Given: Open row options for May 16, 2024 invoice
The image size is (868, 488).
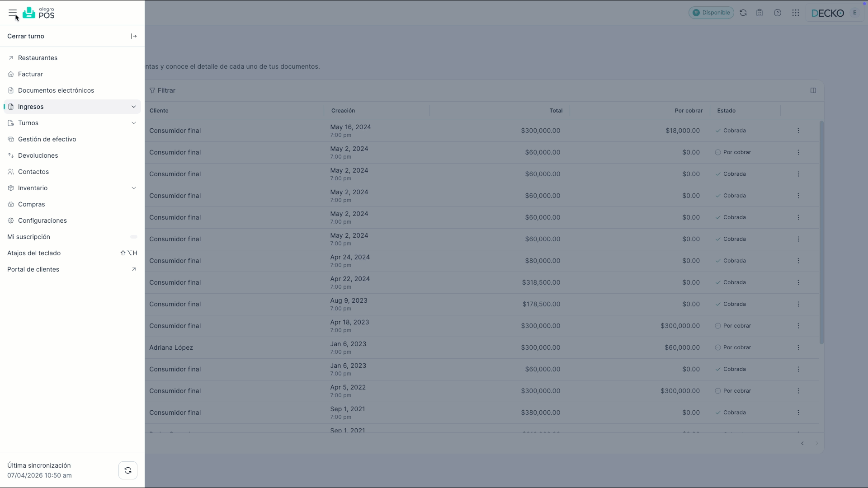Looking at the screenshot, I should pyautogui.click(x=798, y=131).
